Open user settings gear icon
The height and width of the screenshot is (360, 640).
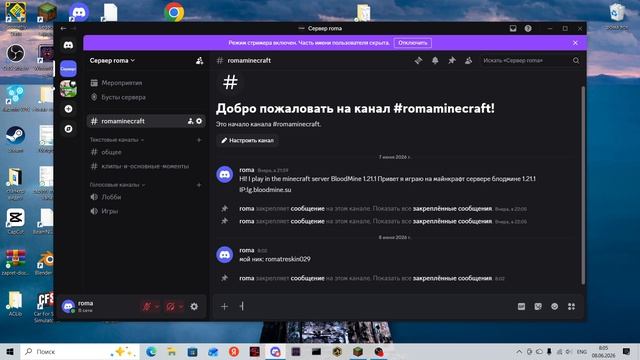click(x=194, y=307)
